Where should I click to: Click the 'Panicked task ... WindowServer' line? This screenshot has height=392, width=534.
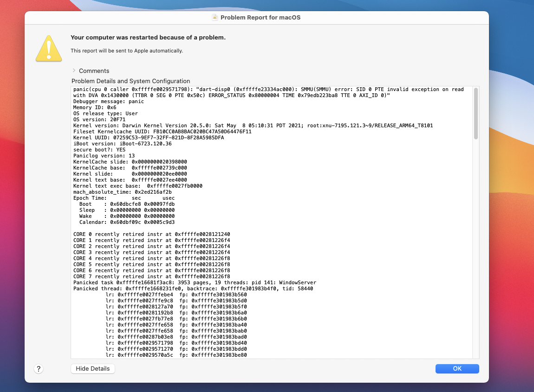(x=195, y=283)
